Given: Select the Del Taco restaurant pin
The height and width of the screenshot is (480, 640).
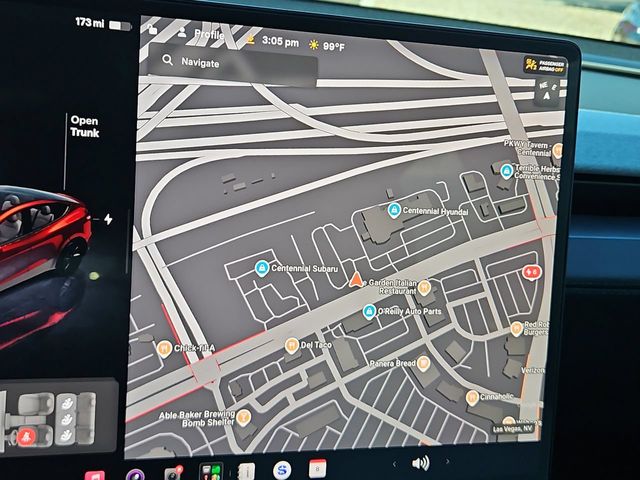Looking at the screenshot, I should click(x=291, y=346).
